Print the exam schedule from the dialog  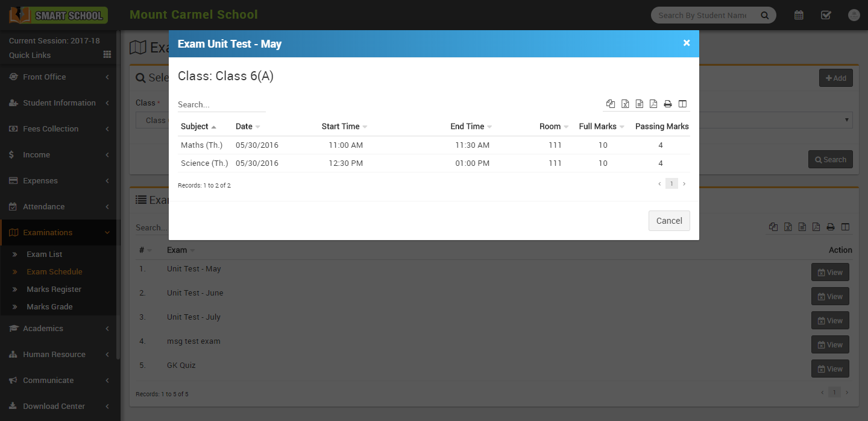coord(668,104)
